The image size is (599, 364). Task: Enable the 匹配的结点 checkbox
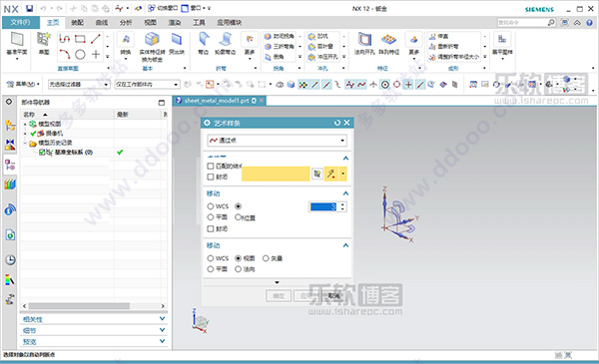[x=210, y=166]
